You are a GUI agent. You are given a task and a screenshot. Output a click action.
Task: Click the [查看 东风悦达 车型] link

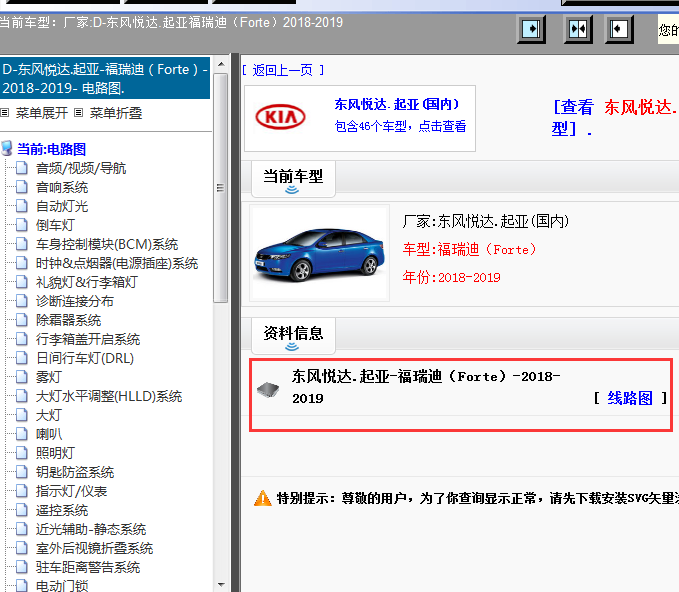click(x=615, y=117)
